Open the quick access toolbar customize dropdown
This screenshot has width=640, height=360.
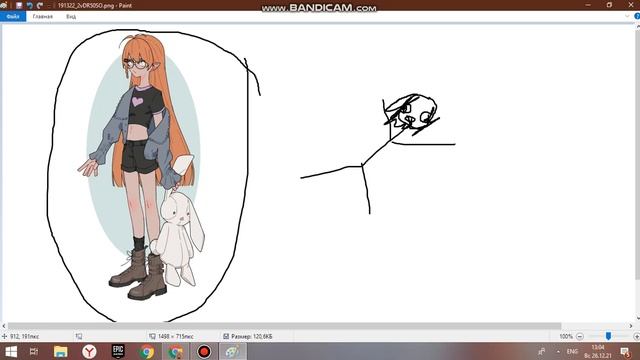[x=49, y=6]
